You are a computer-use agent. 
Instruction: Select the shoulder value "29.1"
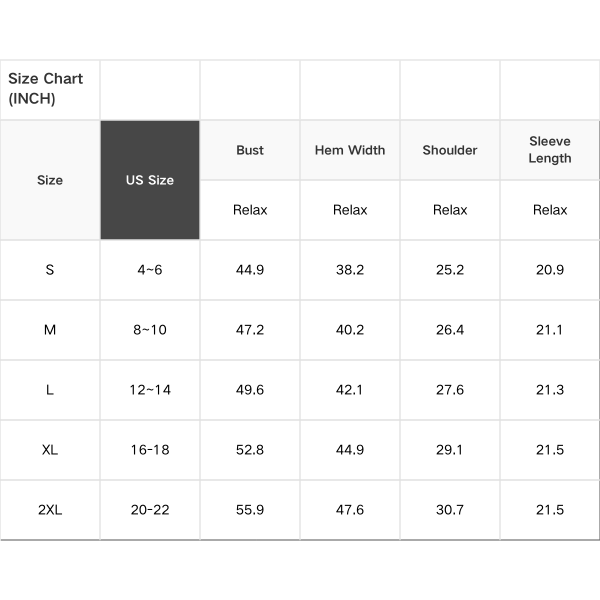pos(450,450)
